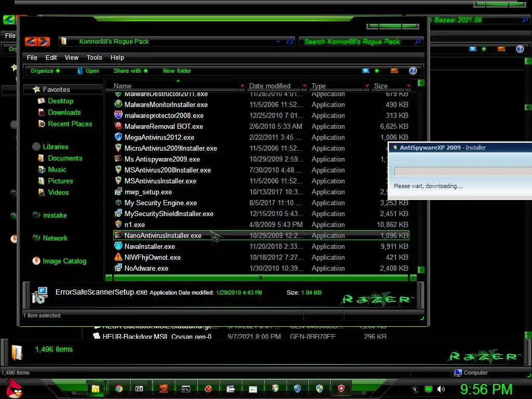Viewport: 532px width, 399px height.
Task: Open the Help menu
Action: pyautogui.click(x=117, y=57)
